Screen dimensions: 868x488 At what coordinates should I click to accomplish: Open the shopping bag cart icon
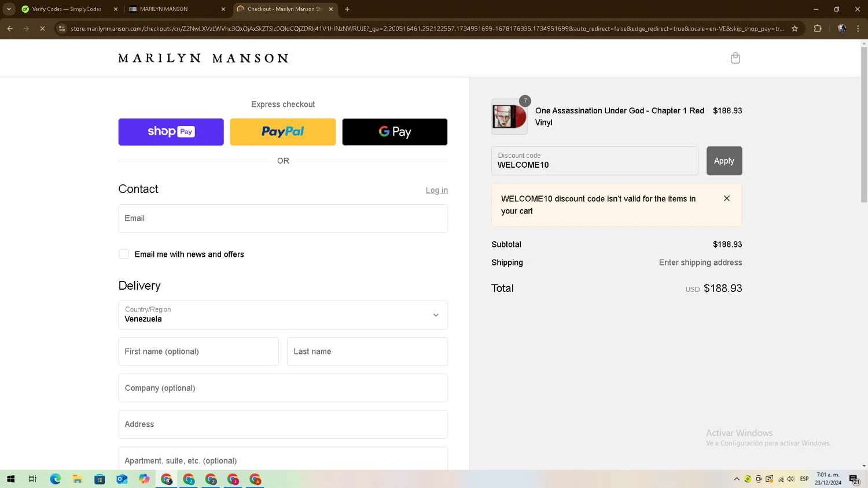click(735, 58)
